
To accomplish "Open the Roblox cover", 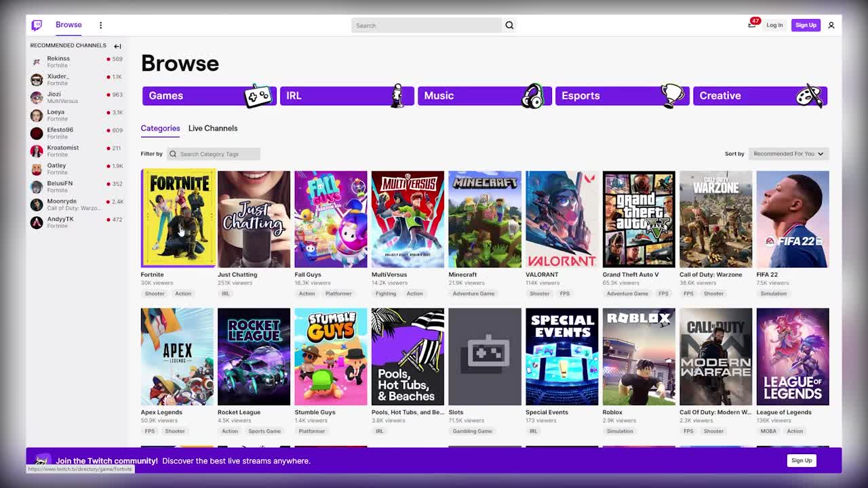I will 639,357.
